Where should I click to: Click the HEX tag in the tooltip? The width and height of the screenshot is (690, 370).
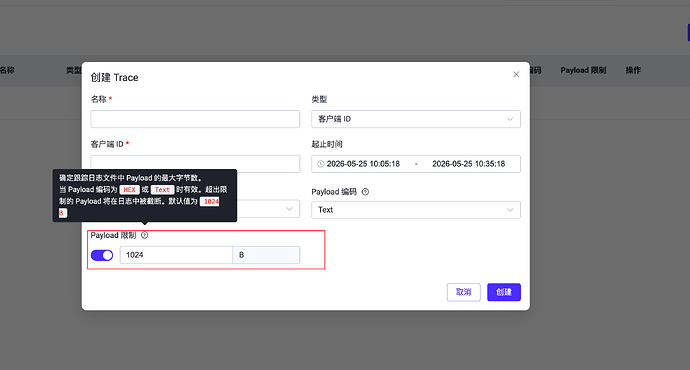129,190
